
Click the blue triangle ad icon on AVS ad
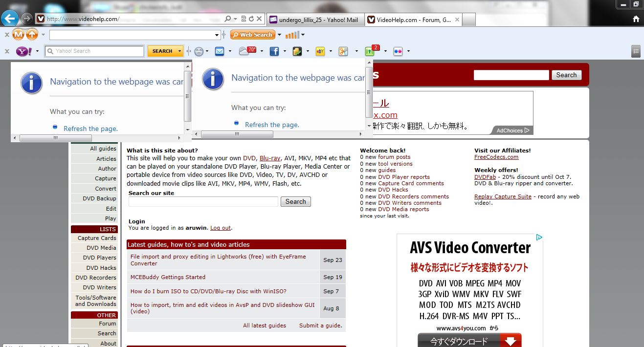(538, 238)
